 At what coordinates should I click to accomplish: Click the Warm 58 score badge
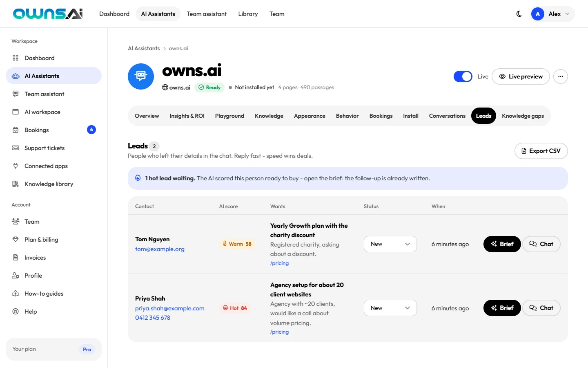(237, 244)
